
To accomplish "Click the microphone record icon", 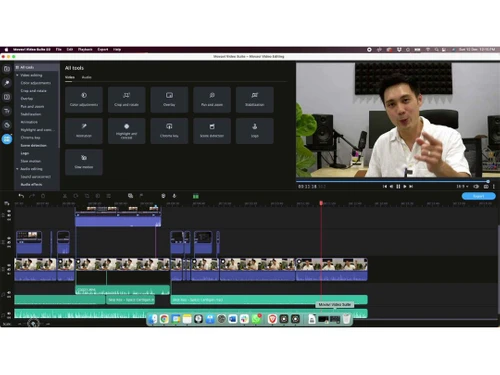I will [174, 196].
